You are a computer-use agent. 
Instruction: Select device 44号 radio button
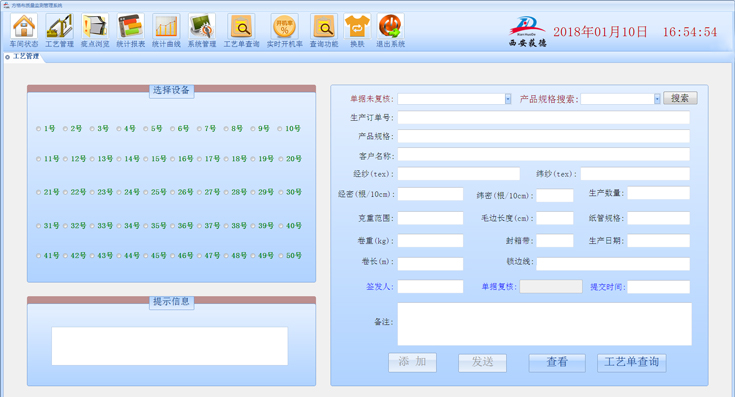tap(119, 256)
